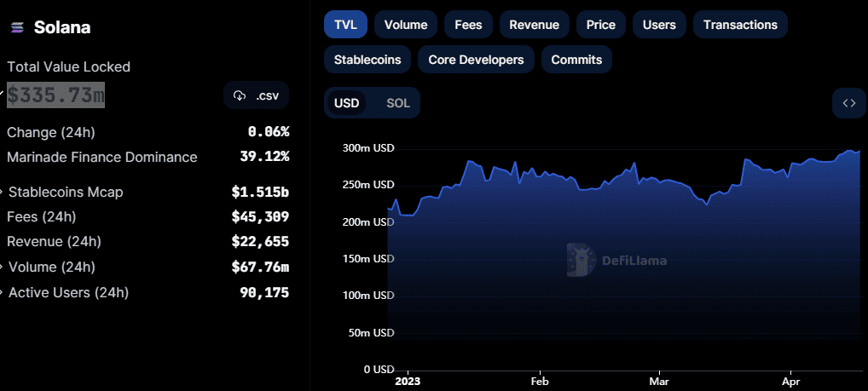This screenshot has width=868, height=391.
Task: Click the 150m USD axis label
Action: (369, 259)
